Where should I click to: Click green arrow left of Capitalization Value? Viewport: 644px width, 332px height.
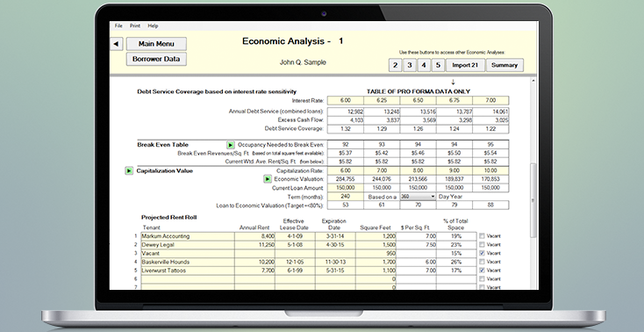(129, 170)
